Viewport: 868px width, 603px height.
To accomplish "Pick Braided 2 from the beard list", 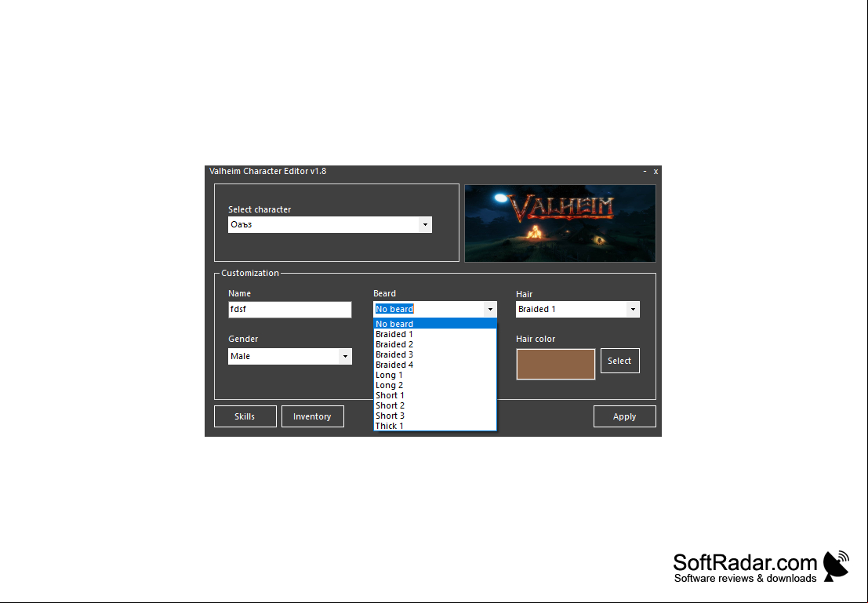I will coord(435,344).
